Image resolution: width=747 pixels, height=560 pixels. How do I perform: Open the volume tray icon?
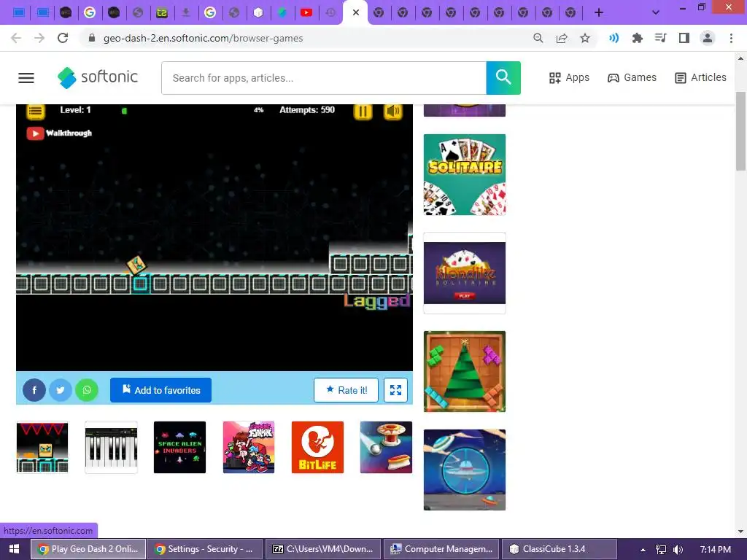point(678,550)
